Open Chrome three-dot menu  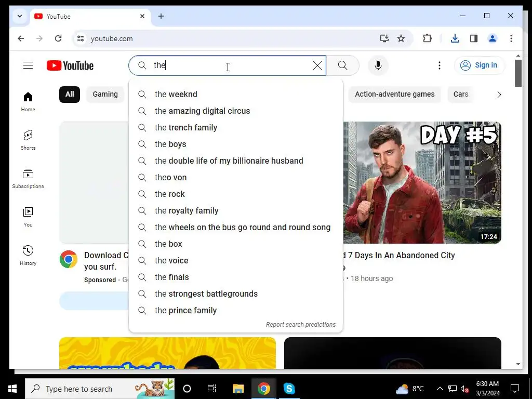tap(511, 38)
